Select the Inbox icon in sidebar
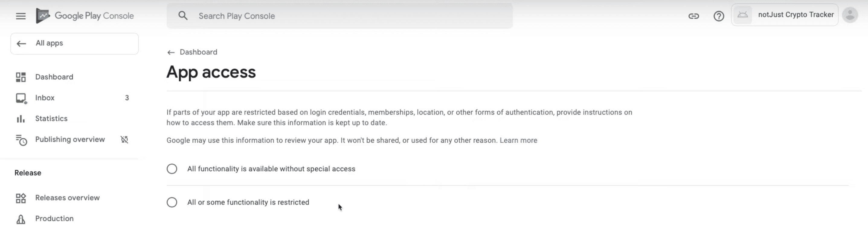Image resolution: width=868 pixels, height=228 pixels. tap(21, 97)
